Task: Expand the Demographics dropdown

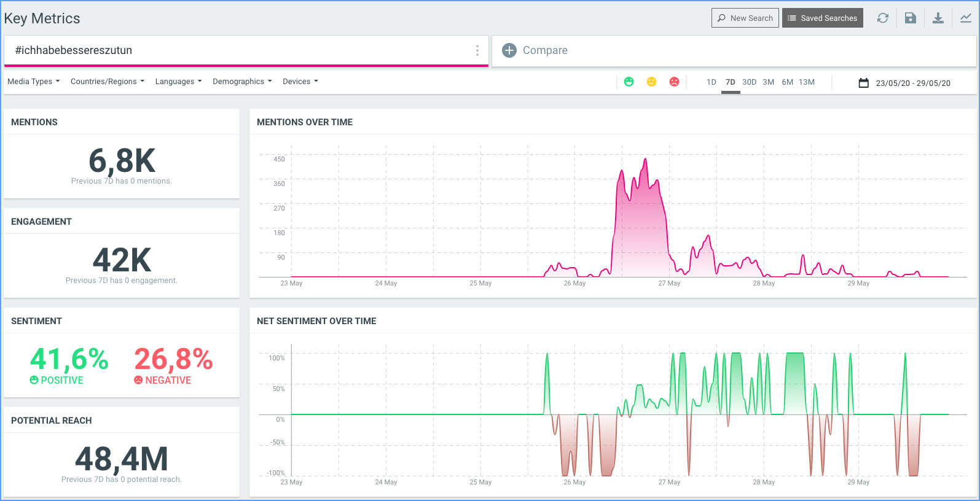Action: 241,82
